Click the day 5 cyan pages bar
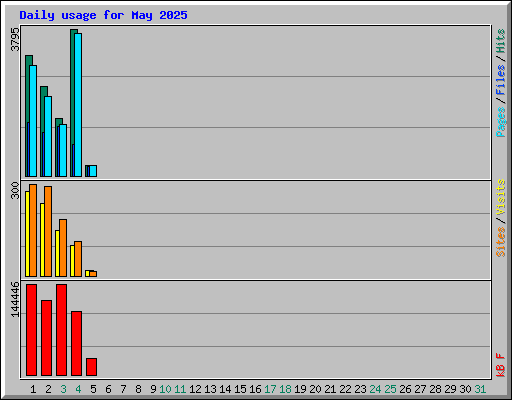512x400 pixels. [93, 171]
